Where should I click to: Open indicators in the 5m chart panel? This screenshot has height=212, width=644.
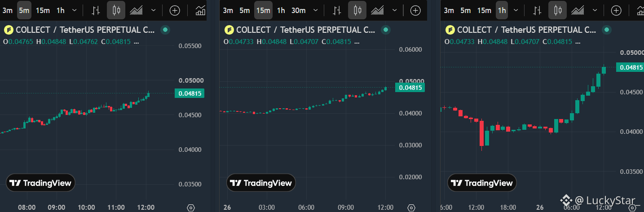201,10
